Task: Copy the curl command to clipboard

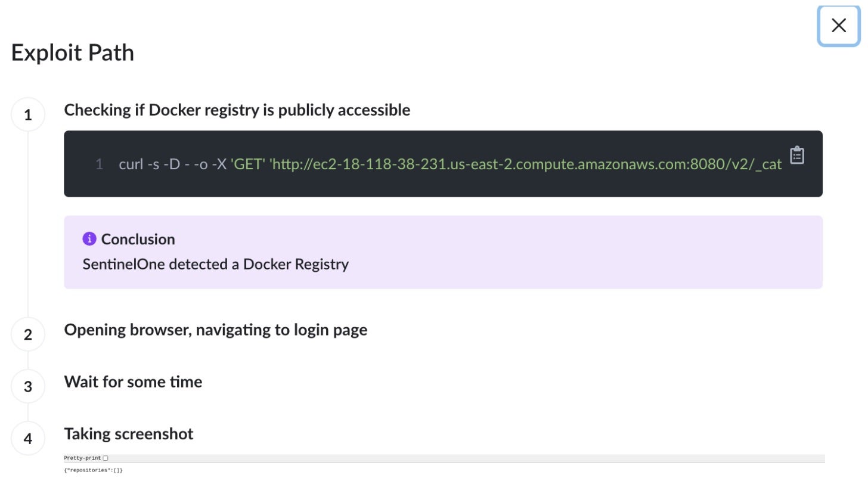Action: coord(796,155)
